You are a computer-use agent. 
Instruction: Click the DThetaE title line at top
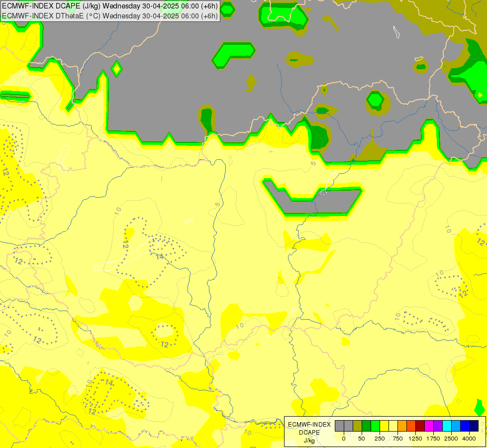[110, 16]
